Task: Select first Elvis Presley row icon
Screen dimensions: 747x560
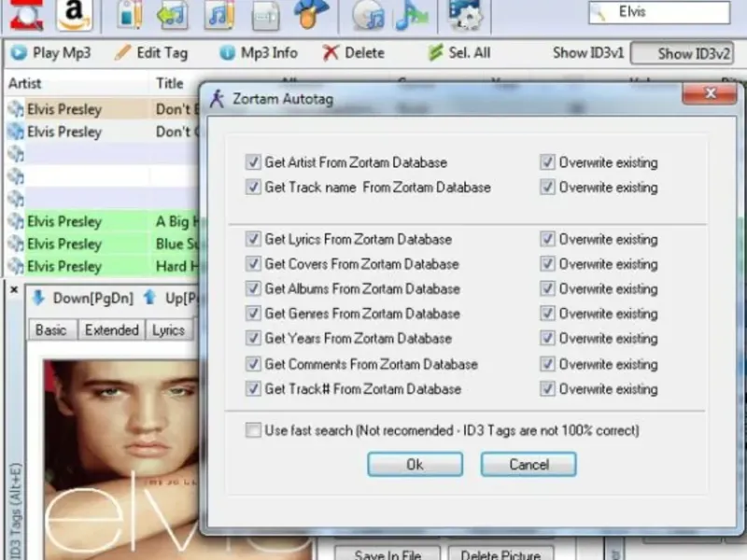Action: (x=16, y=109)
